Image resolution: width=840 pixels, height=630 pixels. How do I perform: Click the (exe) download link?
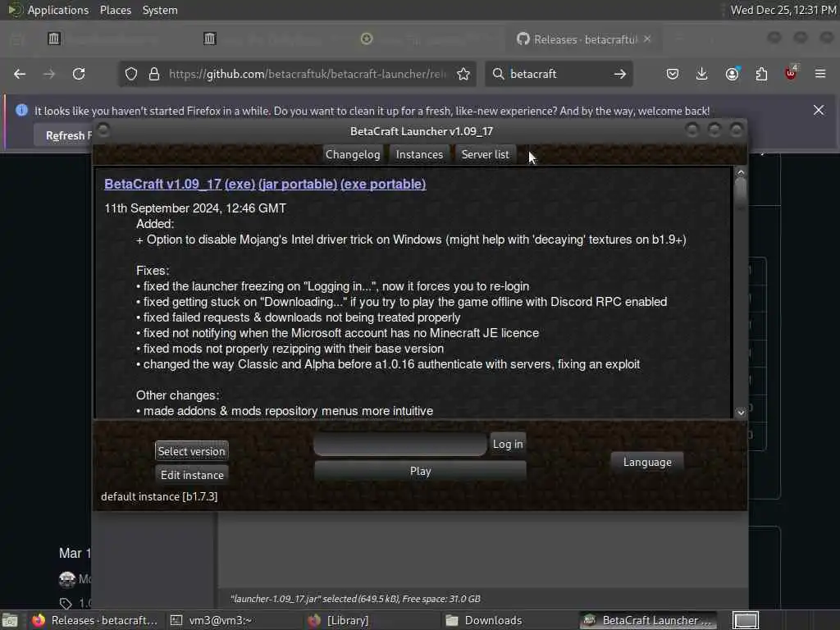tap(240, 184)
